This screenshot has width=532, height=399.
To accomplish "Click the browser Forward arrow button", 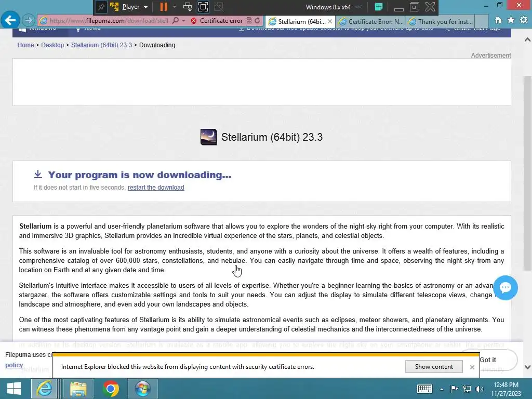I will tap(29, 21).
